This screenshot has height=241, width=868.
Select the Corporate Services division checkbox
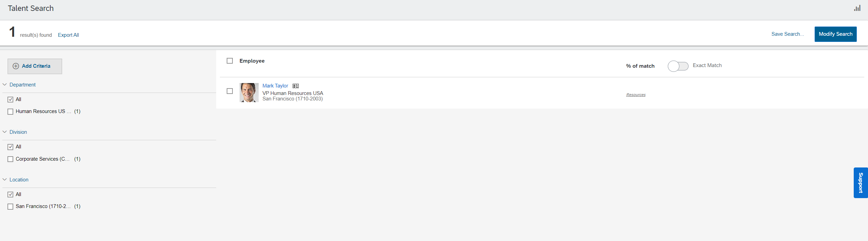[x=11, y=159]
